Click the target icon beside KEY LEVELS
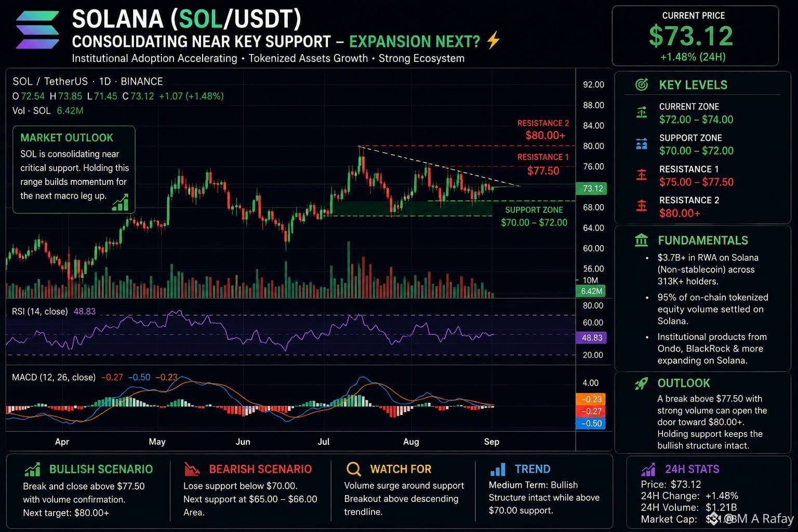The width and height of the screenshot is (798, 532). click(642, 85)
